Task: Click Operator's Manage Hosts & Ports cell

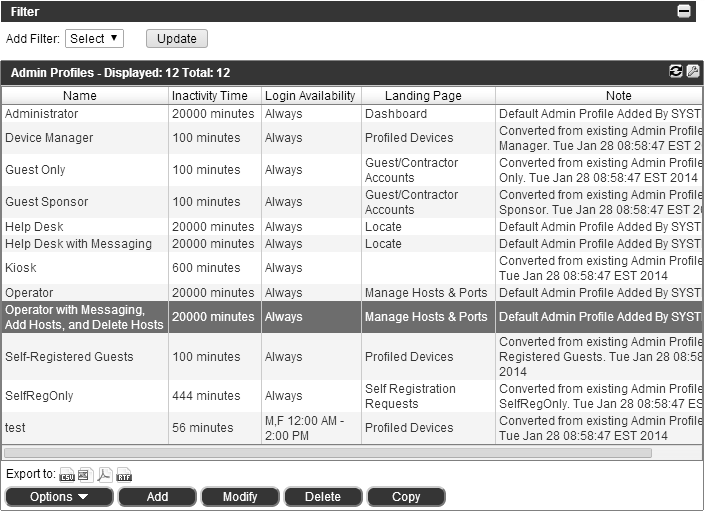Action: [426, 293]
